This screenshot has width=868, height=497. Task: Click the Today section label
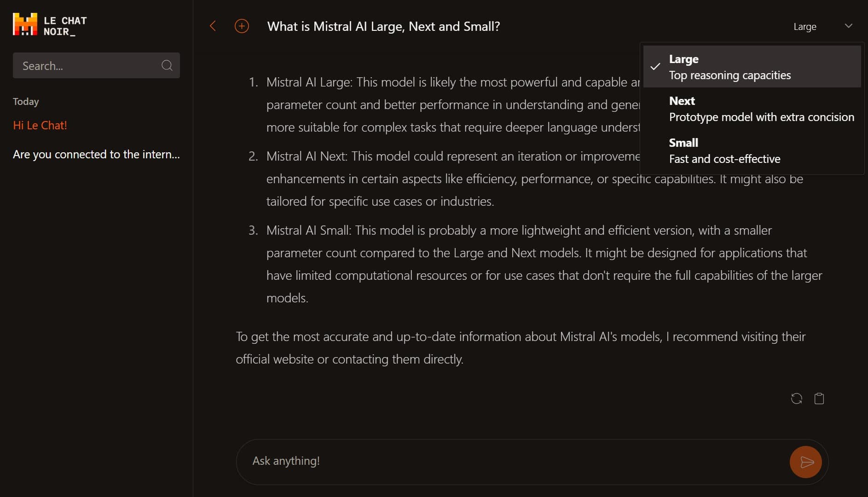[26, 101]
